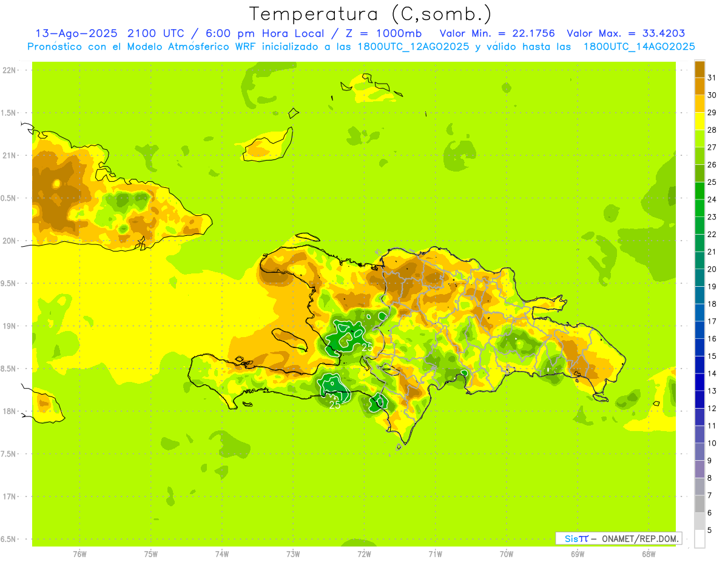The height and width of the screenshot is (562, 728).
Task: Click the 21N latitude axis label
Action: tap(8, 156)
